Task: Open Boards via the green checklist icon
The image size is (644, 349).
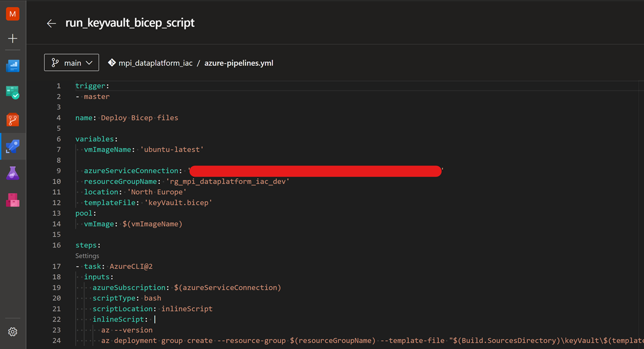Action: click(12, 92)
